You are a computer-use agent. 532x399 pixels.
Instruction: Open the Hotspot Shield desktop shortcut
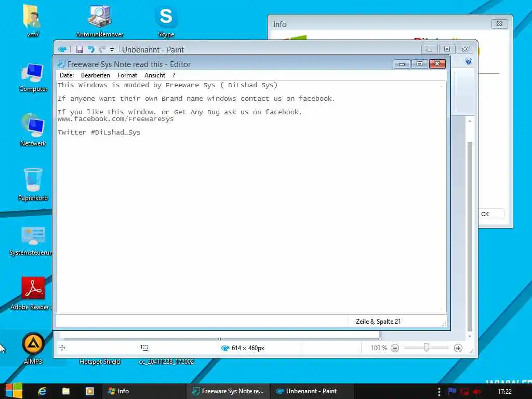pos(99,362)
